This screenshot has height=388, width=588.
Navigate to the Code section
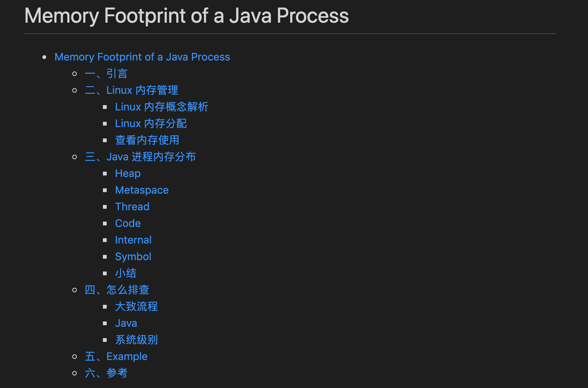tap(128, 223)
